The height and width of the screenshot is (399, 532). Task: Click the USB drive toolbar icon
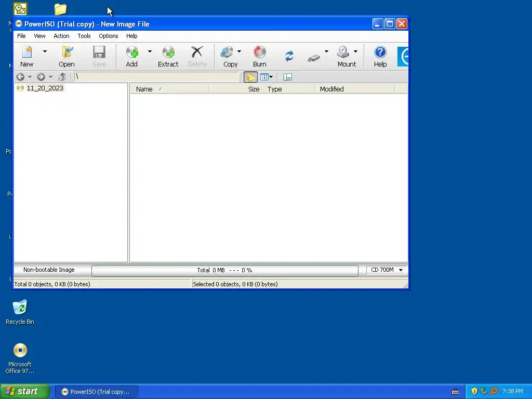pos(314,58)
